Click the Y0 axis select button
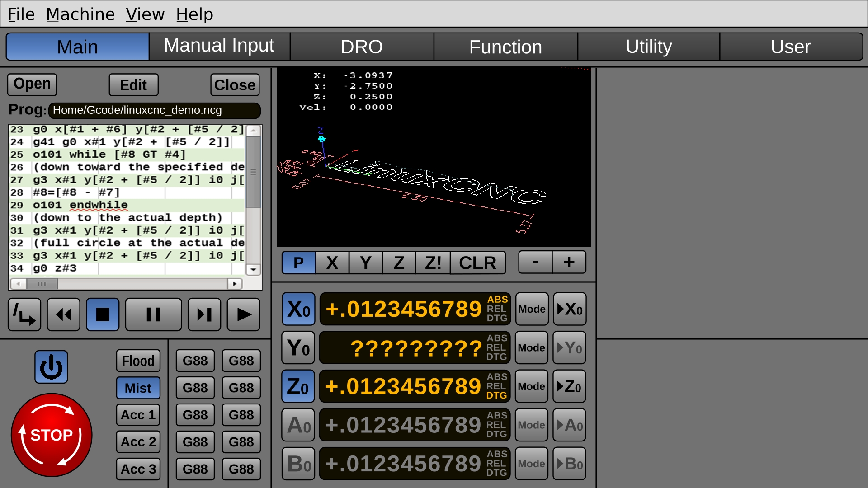Screen dimensions: 868x488 click(298, 348)
